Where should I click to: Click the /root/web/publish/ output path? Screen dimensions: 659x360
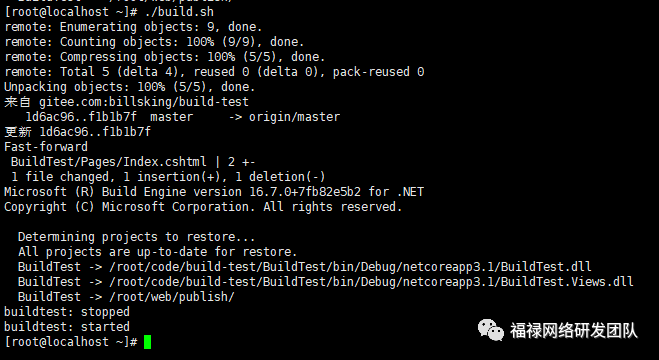click(x=172, y=297)
